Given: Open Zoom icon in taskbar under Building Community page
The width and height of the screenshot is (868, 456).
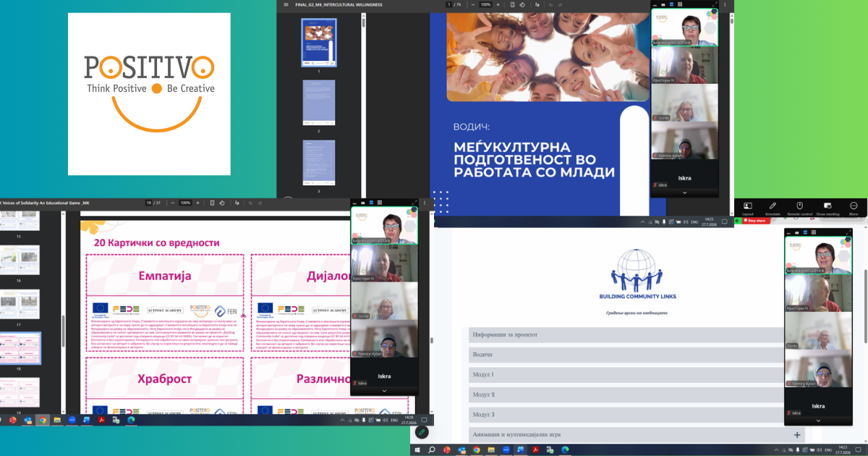Looking at the screenshot, I should click(x=506, y=449).
